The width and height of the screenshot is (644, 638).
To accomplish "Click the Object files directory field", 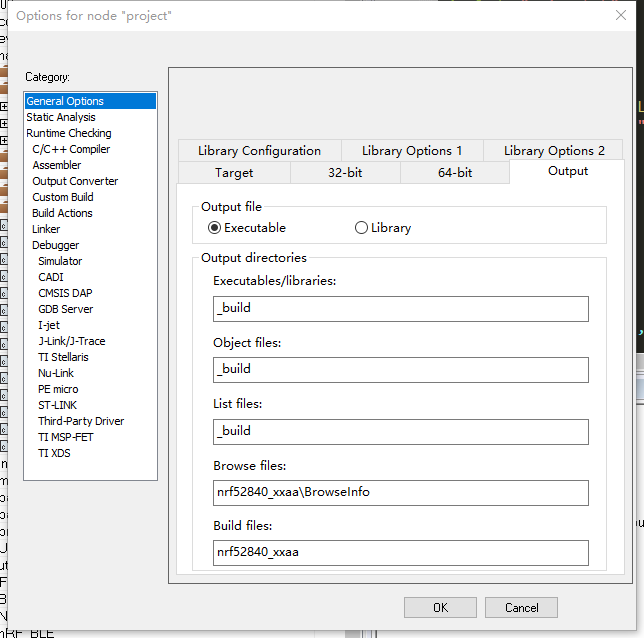I will tap(400, 370).
